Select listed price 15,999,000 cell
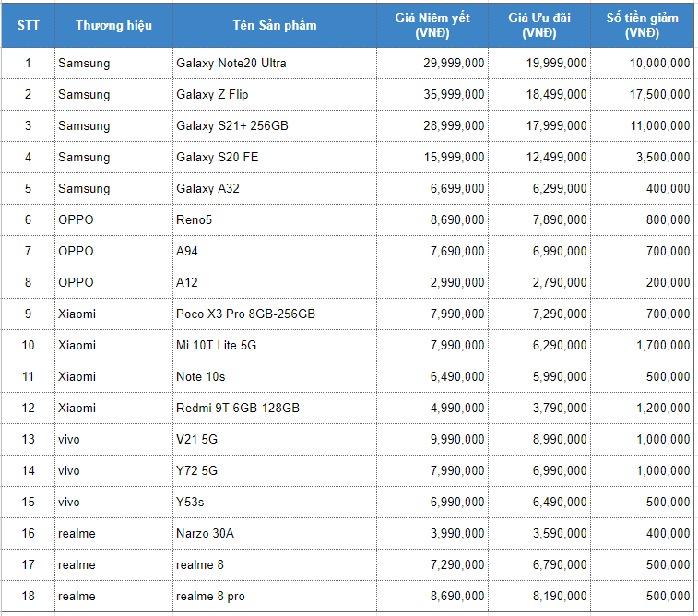Screen dimensions: 698x616 (x=432, y=157)
